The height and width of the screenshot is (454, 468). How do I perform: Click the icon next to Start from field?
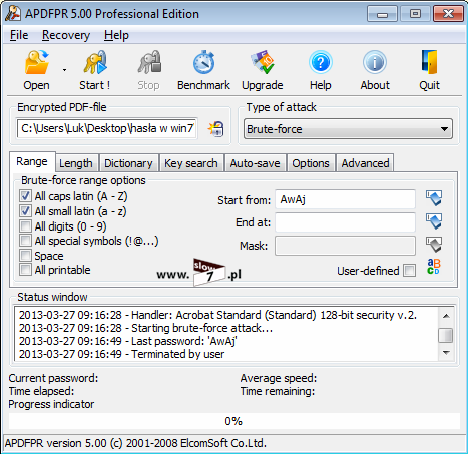pos(434,198)
